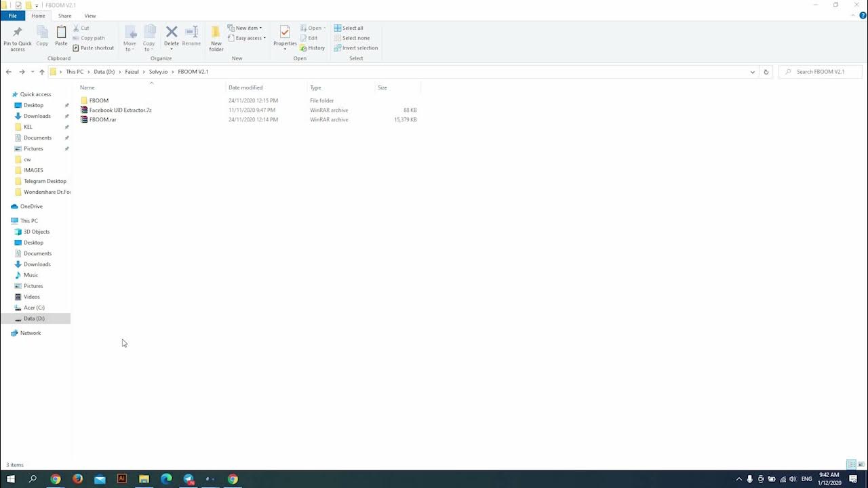868x488 pixels.
Task: Open pinned Downloads in Quick access
Action: [x=37, y=116]
